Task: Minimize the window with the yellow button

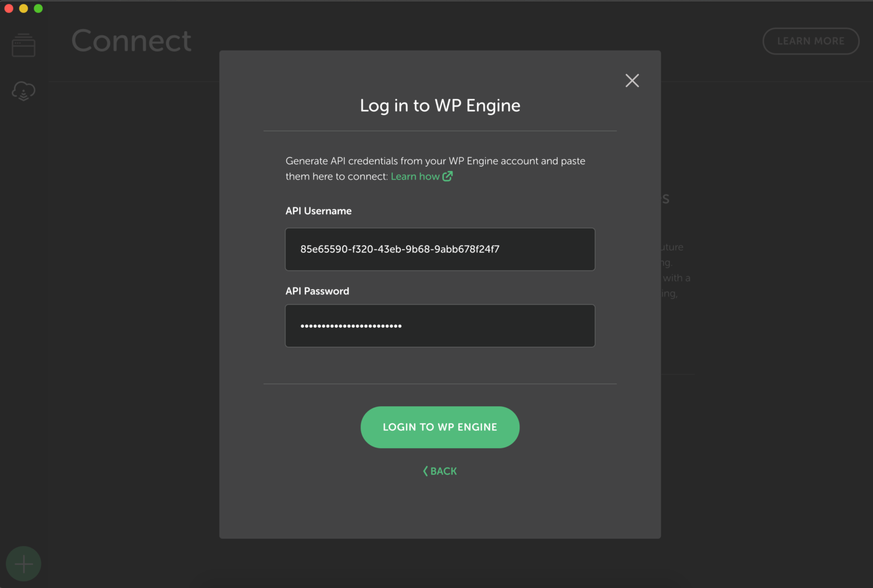Action: coord(23,9)
